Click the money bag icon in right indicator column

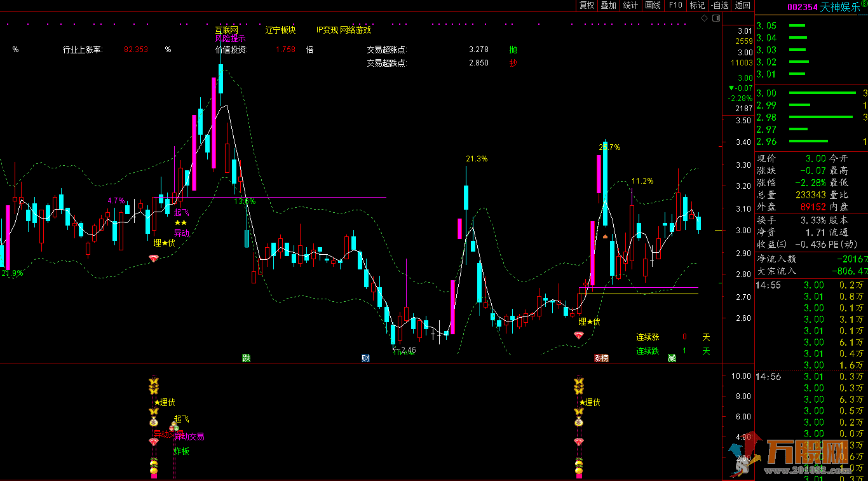click(x=578, y=421)
